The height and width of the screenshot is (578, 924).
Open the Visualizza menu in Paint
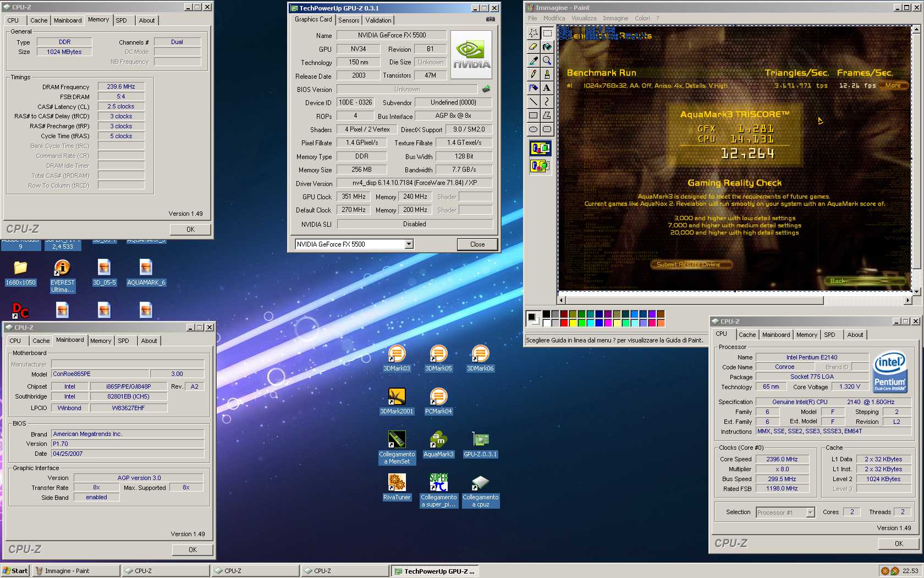584,18
